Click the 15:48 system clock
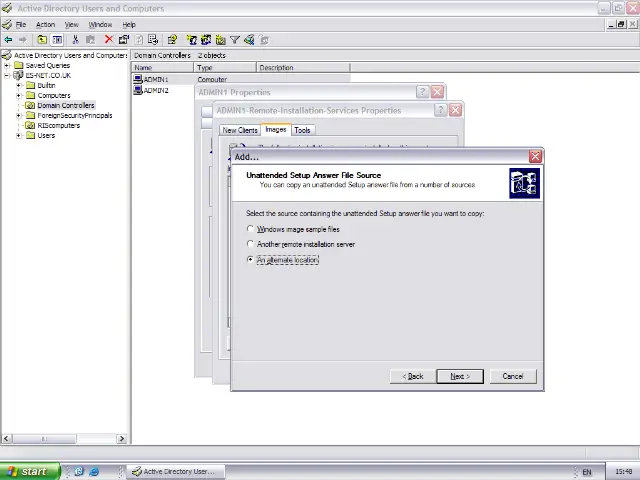Screen dimensions: 640x480 pos(623,472)
